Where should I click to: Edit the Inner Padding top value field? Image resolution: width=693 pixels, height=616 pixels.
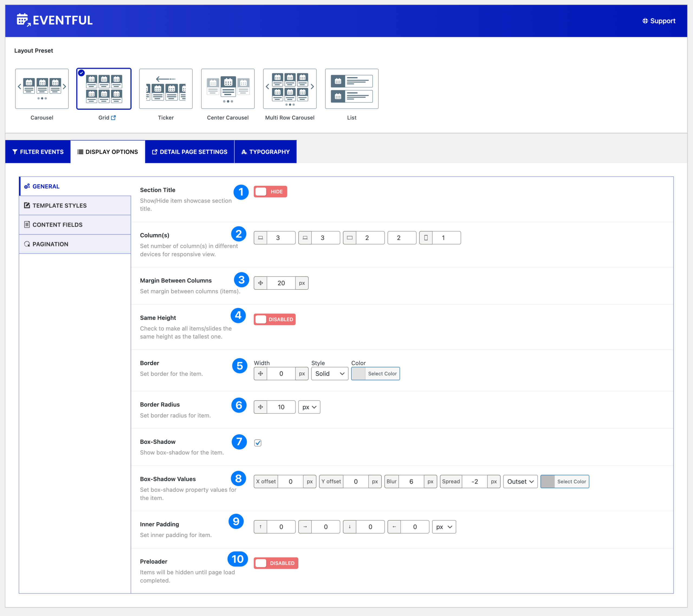(281, 527)
